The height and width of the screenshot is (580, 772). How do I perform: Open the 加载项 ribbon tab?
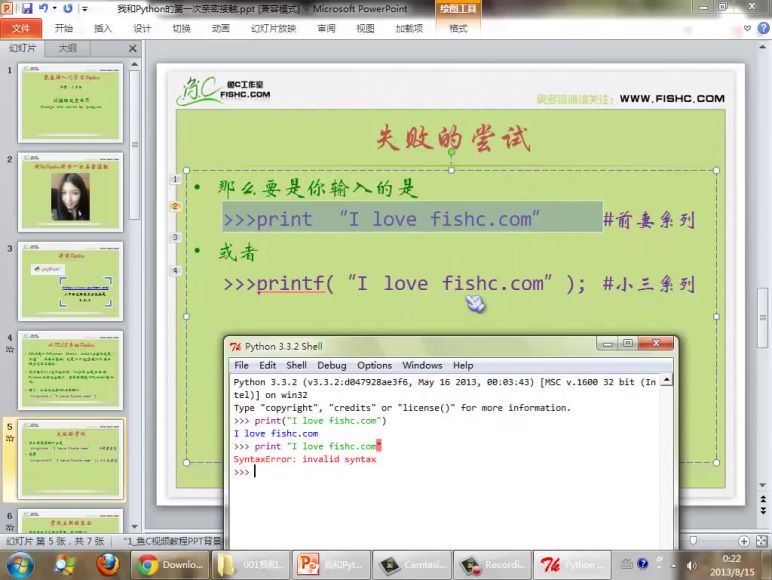pyautogui.click(x=409, y=28)
